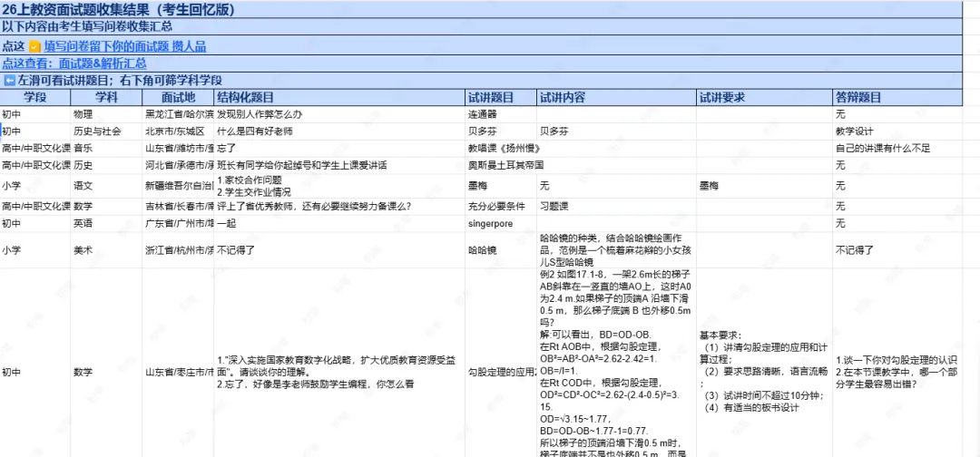Click the 充分必要条件 cell
Image resolution: width=980 pixels, height=457 pixels.
(x=501, y=207)
